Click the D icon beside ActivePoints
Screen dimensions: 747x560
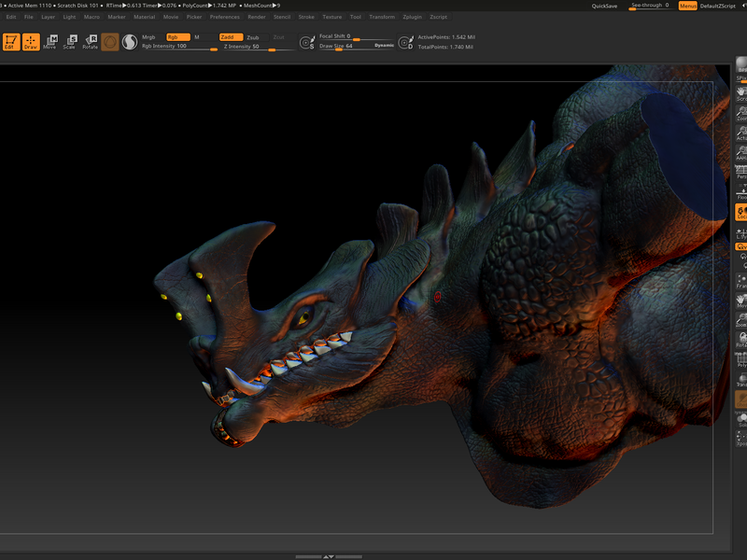coord(405,42)
